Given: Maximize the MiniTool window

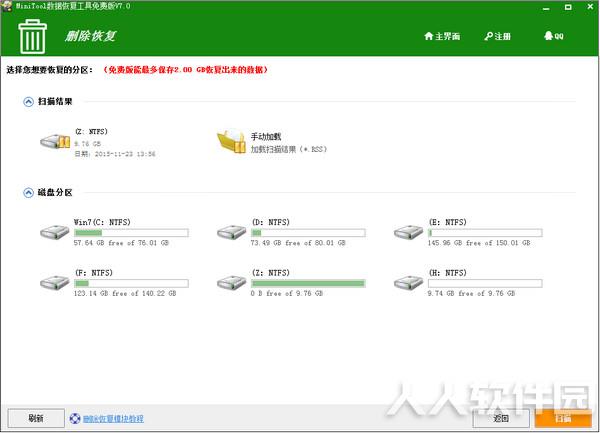Looking at the screenshot, I should (x=568, y=7).
